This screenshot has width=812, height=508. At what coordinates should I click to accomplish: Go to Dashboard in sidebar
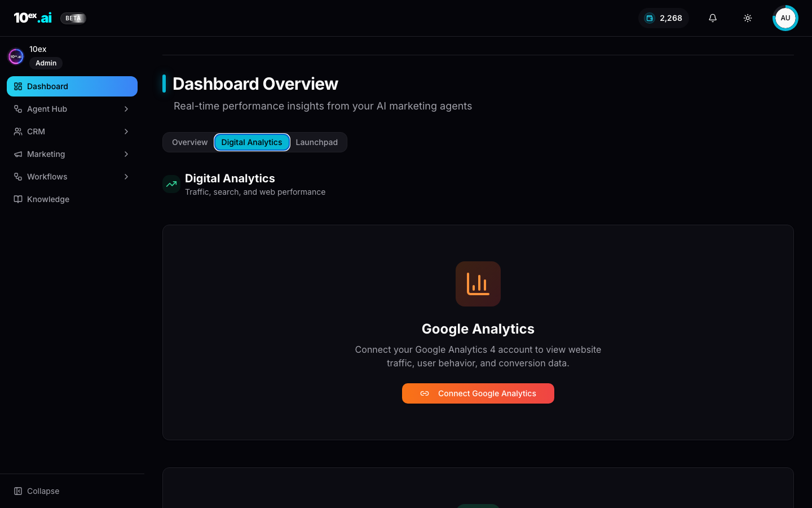pyautogui.click(x=72, y=86)
